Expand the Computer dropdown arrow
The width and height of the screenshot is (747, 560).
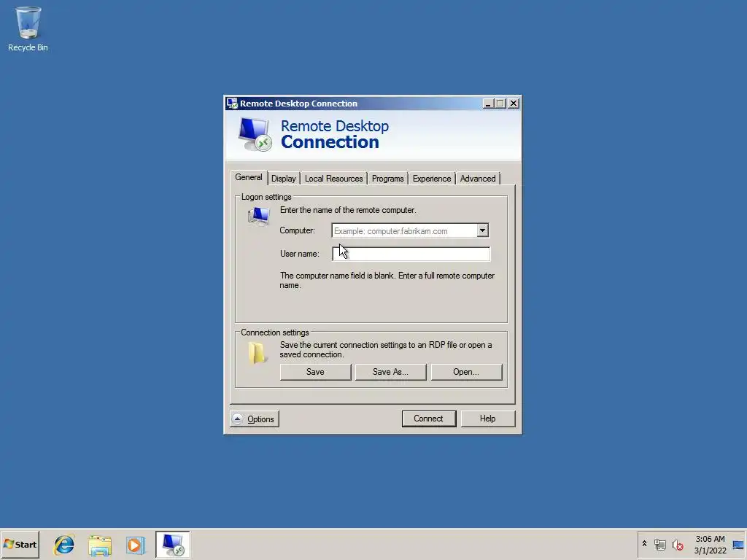point(483,230)
